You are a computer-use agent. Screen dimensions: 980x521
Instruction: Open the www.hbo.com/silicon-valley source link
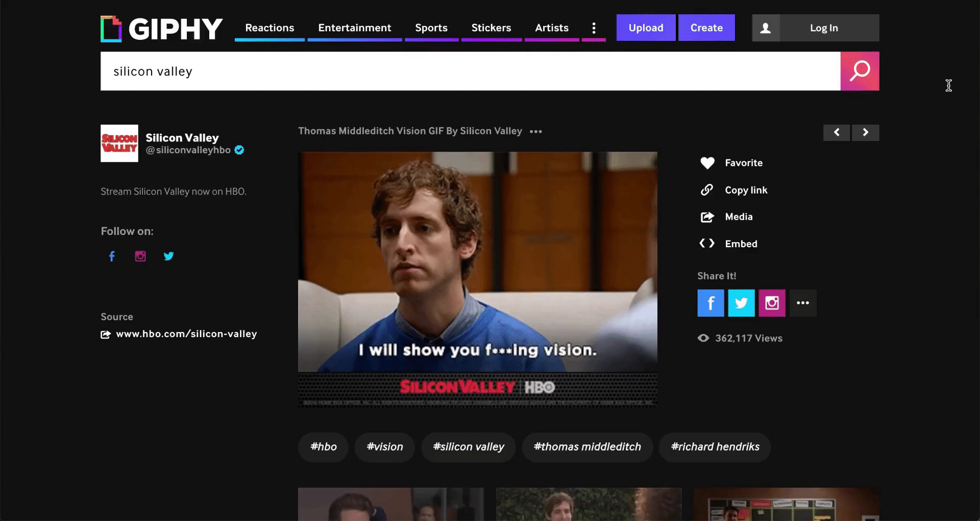[186, 334]
